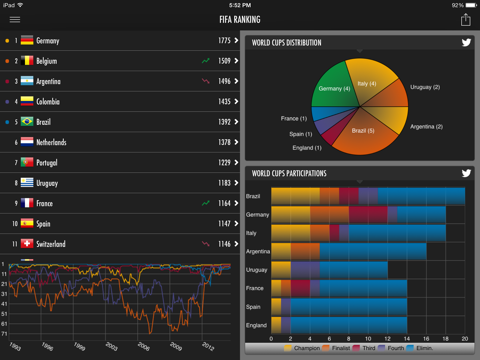The height and width of the screenshot is (360, 480).
Task: Select the France ranking row
Action: (120, 203)
